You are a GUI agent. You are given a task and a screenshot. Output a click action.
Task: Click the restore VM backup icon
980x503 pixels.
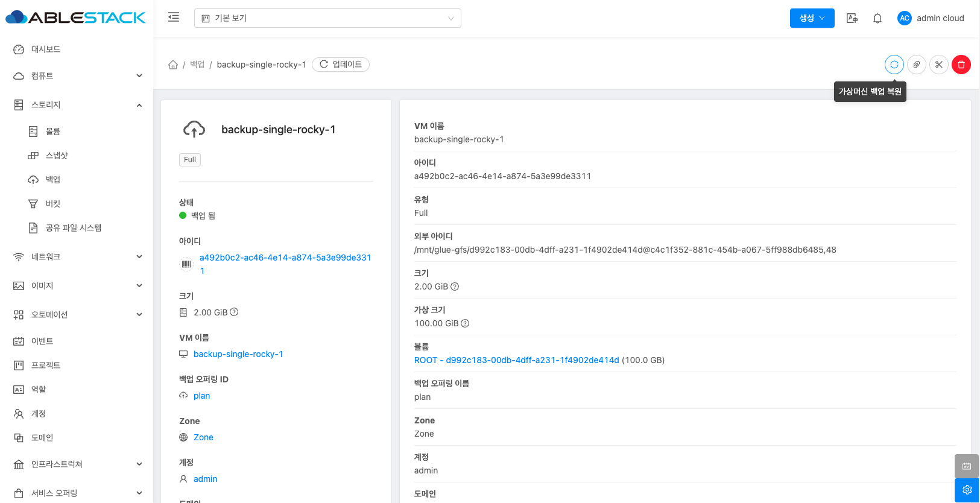(894, 65)
